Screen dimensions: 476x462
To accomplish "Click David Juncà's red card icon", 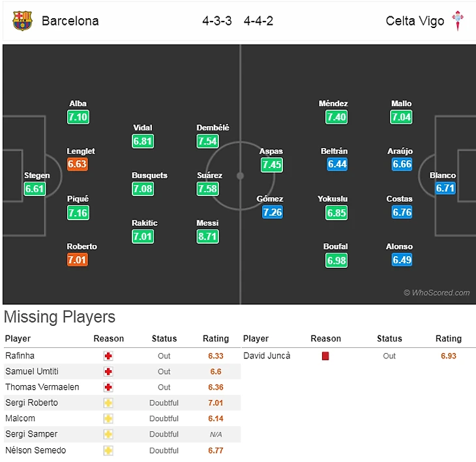I will pyautogui.click(x=325, y=356).
